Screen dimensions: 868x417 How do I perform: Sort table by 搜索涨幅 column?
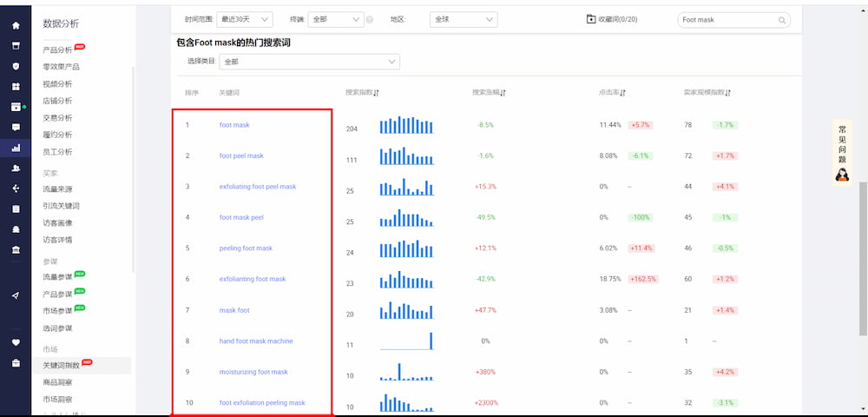[503, 93]
